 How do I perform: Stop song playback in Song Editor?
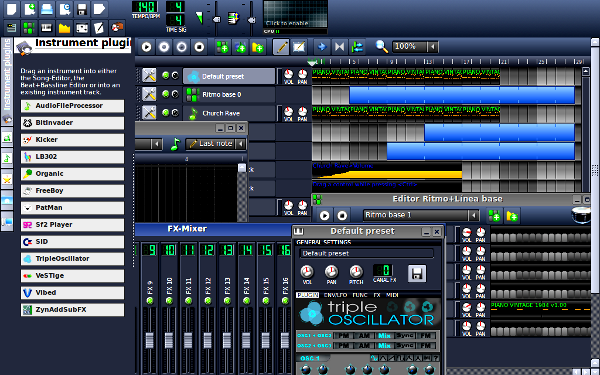point(199,47)
